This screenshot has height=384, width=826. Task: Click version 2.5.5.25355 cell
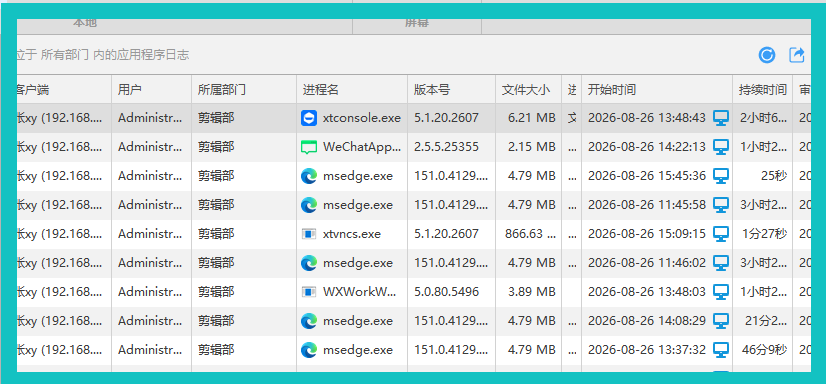tap(446, 147)
